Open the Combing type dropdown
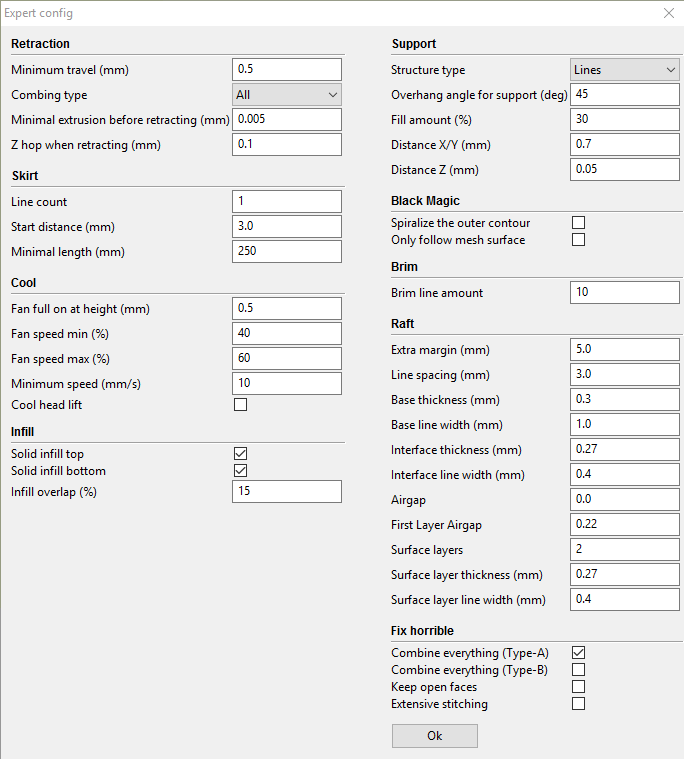The width and height of the screenshot is (684, 759). [x=287, y=95]
